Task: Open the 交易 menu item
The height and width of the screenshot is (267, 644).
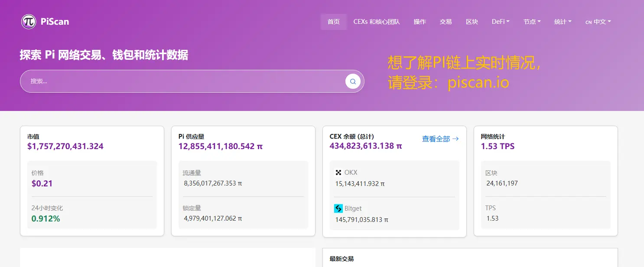Action: pyautogui.click(x=446, y=22)
